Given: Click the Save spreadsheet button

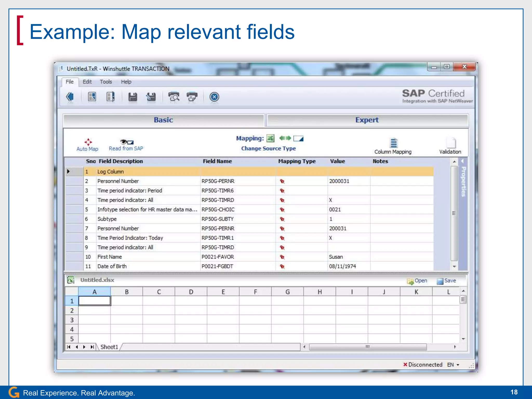Looking at the screenshot, I should (447, 281).
